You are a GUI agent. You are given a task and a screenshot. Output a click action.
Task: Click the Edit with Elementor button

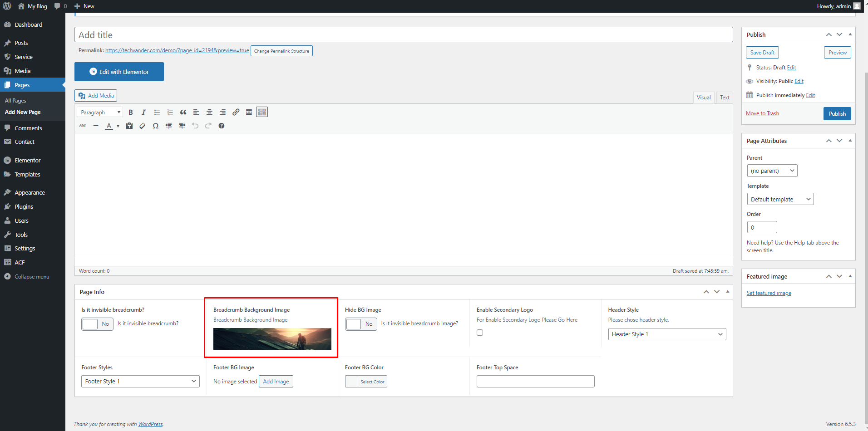tap(119, 72)
